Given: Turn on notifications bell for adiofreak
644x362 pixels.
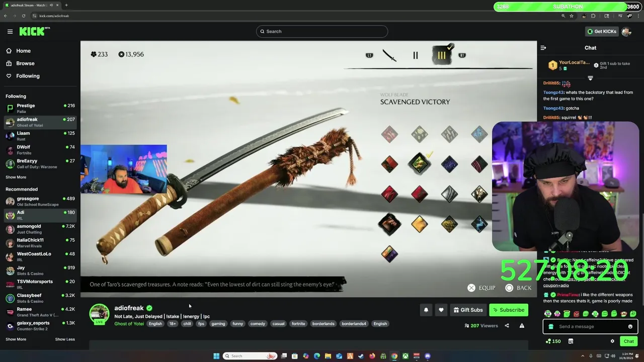Looking at the screenshot, I should [x=426, y=310].
